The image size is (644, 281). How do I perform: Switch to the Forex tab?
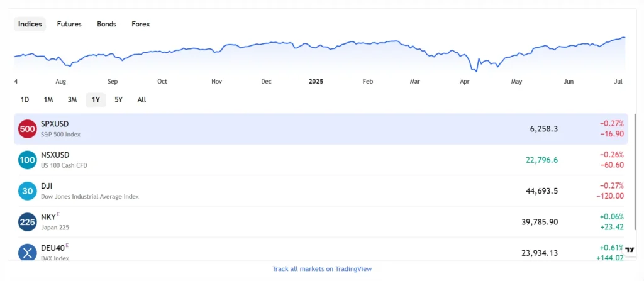tap(141, 24)
